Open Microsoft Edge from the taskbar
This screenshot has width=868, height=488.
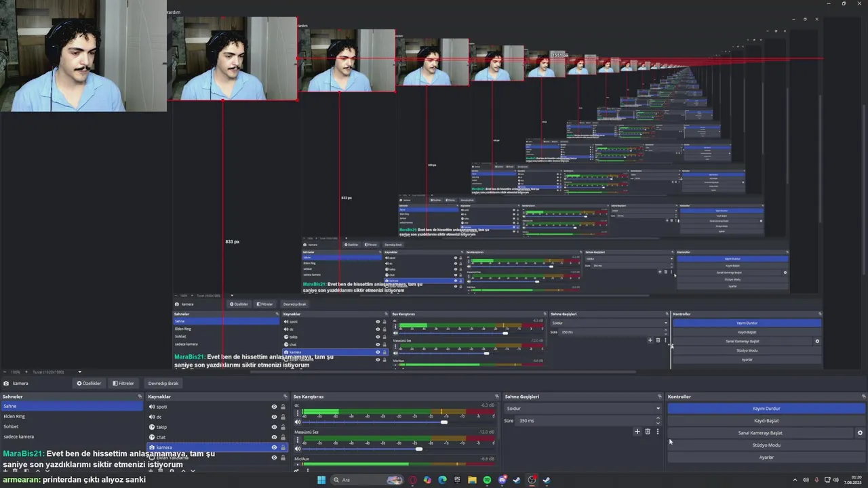click(442, 480)
